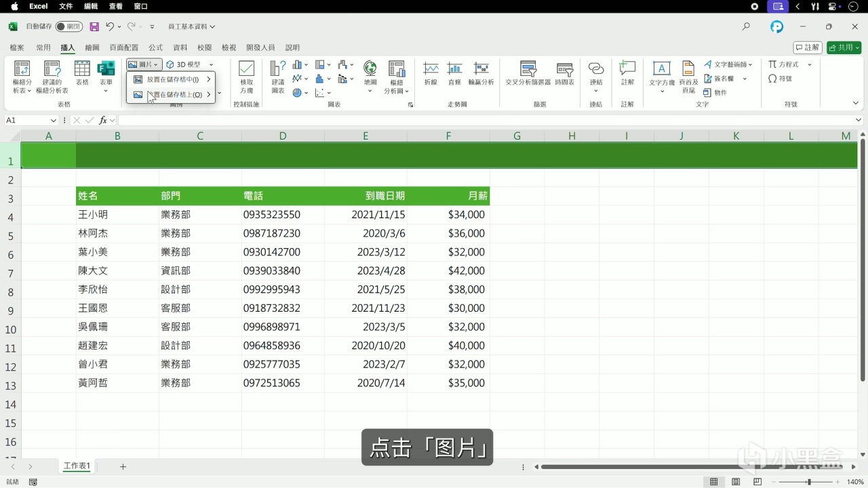Screen dimensions: 868x488
Task: Insert a Column sparkline (直條)
Action: click(454, 73)
